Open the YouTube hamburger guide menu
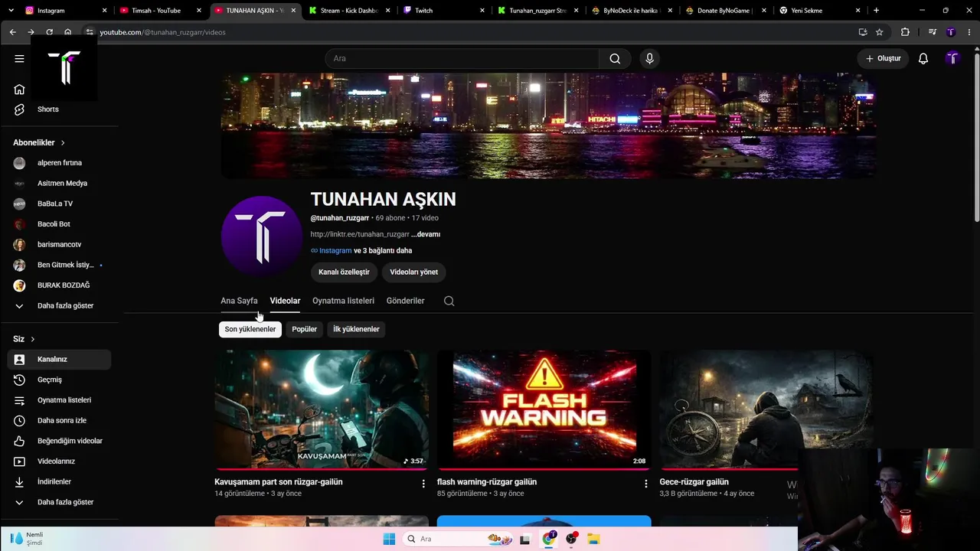980x551 pixels. pos(19,59)
